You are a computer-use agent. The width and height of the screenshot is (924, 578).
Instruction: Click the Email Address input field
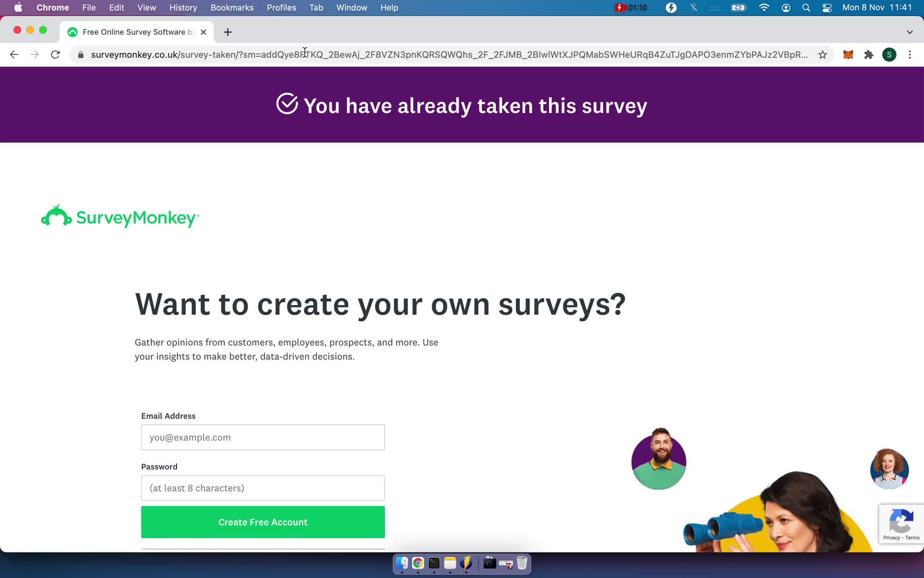262,437
